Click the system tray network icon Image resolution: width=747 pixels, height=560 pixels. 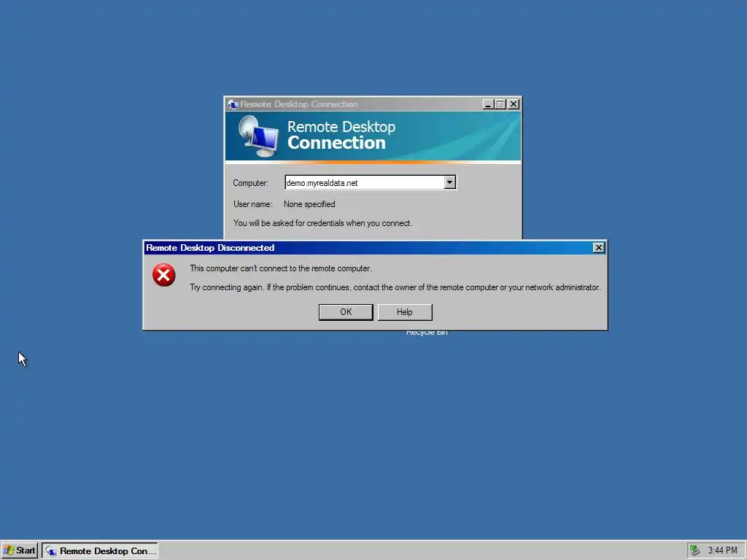[695, 551]
